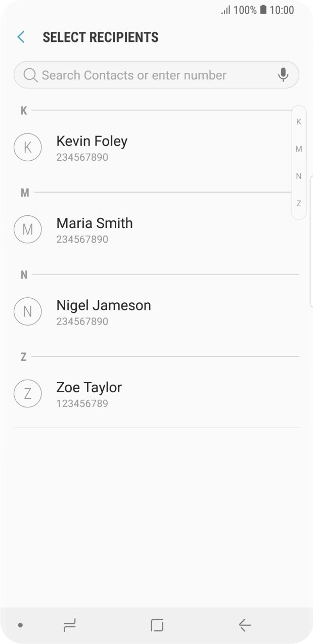The image size is (313, 644).
Task: Tap the Back navigation key
Action: click(244, 625)
